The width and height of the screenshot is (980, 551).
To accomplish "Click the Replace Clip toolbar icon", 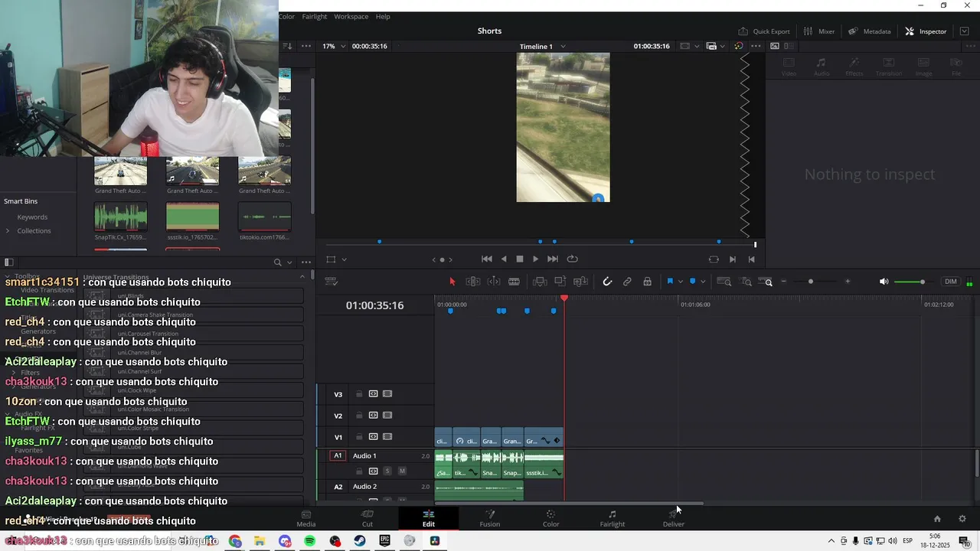I will [x=581, y=282].
